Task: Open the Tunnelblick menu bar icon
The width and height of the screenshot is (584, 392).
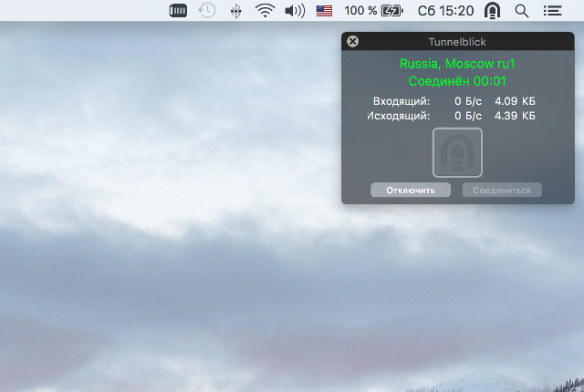Action: pos(492,10)
